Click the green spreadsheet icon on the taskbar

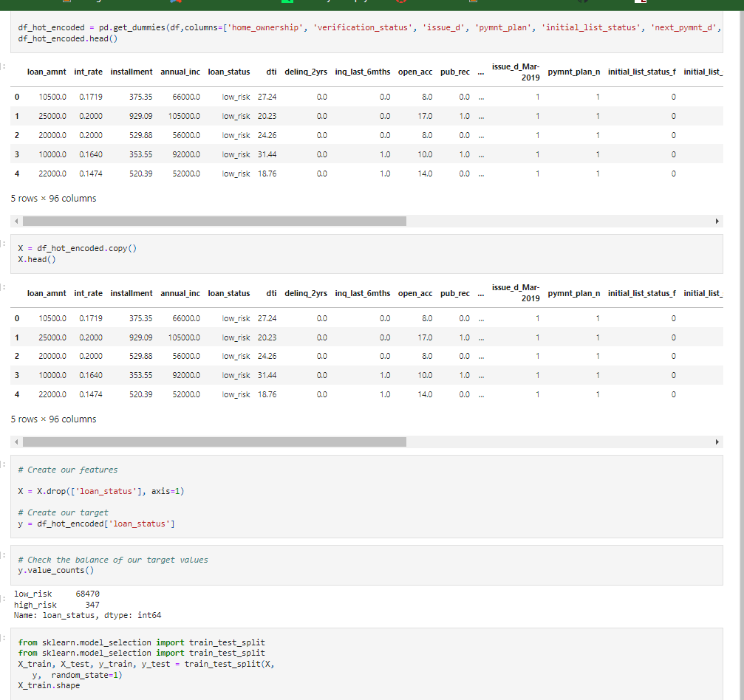point(287,4)
